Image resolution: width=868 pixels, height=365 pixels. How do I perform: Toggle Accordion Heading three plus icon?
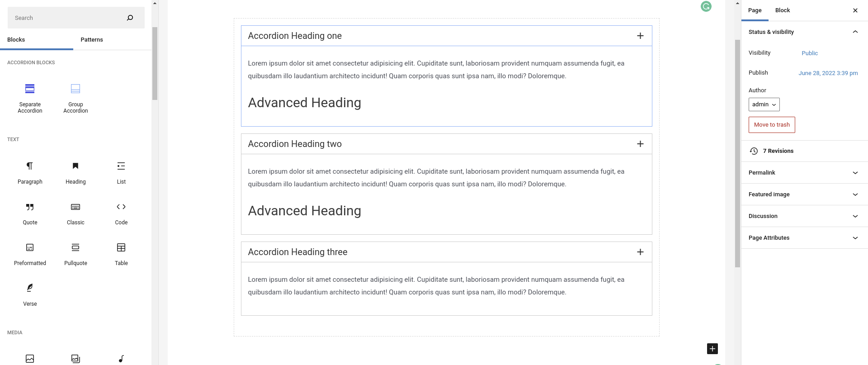click(x=640, y=252)
